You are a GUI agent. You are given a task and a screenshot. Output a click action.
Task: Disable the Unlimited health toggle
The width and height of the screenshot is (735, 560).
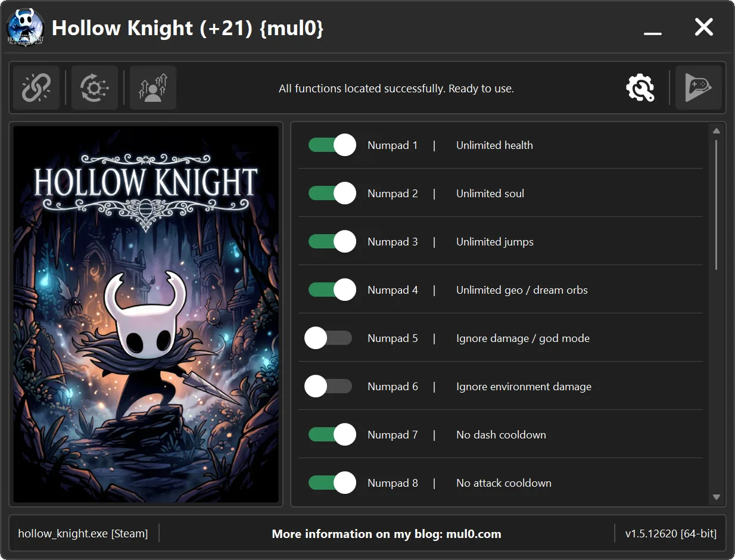point(332,145)
